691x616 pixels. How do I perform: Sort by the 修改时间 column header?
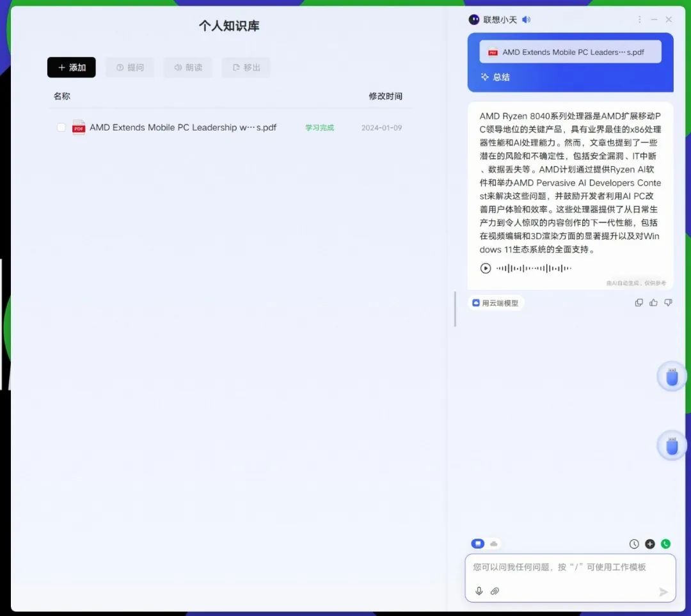[x=386, y=96]
